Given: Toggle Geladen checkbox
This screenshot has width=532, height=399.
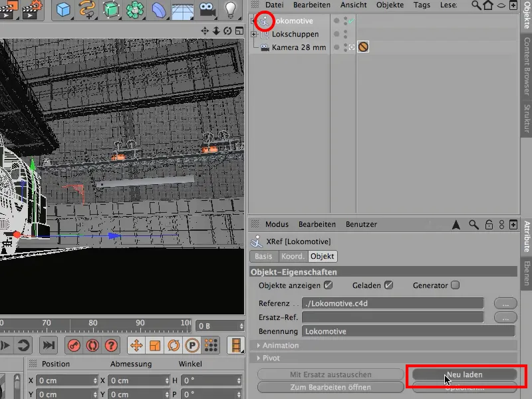Looking at the screenshot, I should 389,285.
